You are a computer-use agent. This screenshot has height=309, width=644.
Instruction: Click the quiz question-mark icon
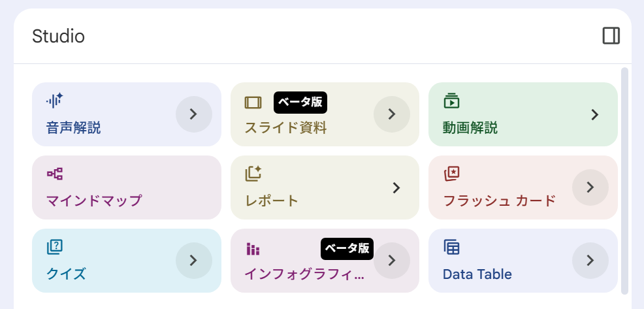coord(55,247)
